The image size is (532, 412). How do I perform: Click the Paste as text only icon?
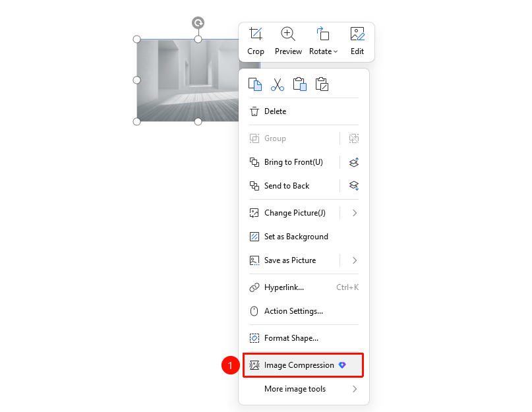pyautogui.click(x=322, y=84)
